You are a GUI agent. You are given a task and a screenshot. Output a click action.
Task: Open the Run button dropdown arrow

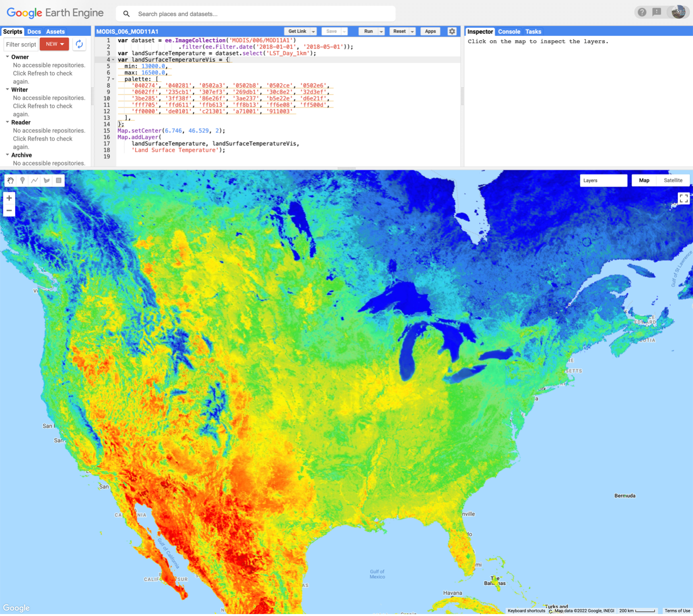coord(381,32)
